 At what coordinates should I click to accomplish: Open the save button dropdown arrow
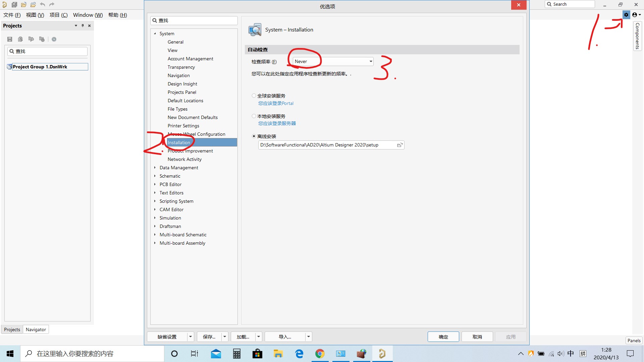225,337
